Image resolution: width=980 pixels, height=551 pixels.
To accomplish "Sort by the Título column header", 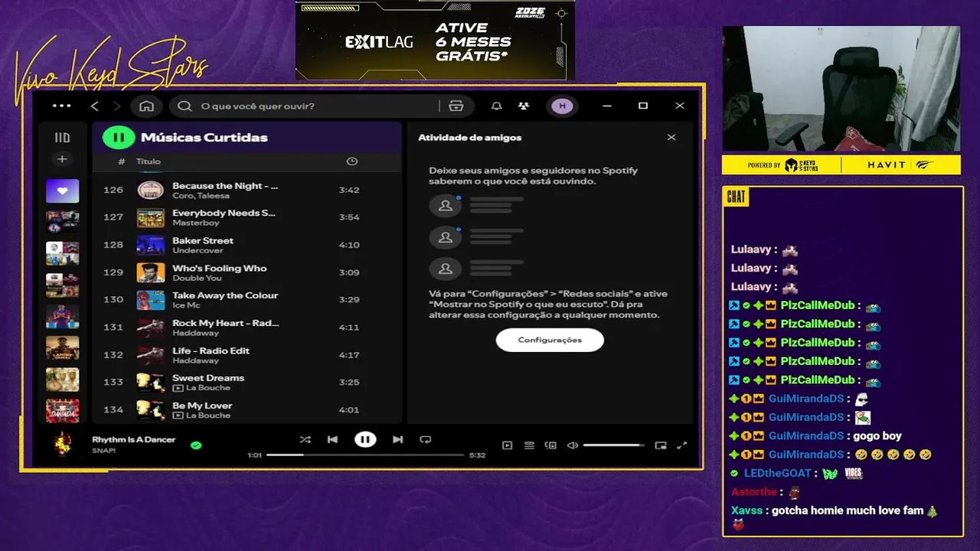I will pos(149,161).
